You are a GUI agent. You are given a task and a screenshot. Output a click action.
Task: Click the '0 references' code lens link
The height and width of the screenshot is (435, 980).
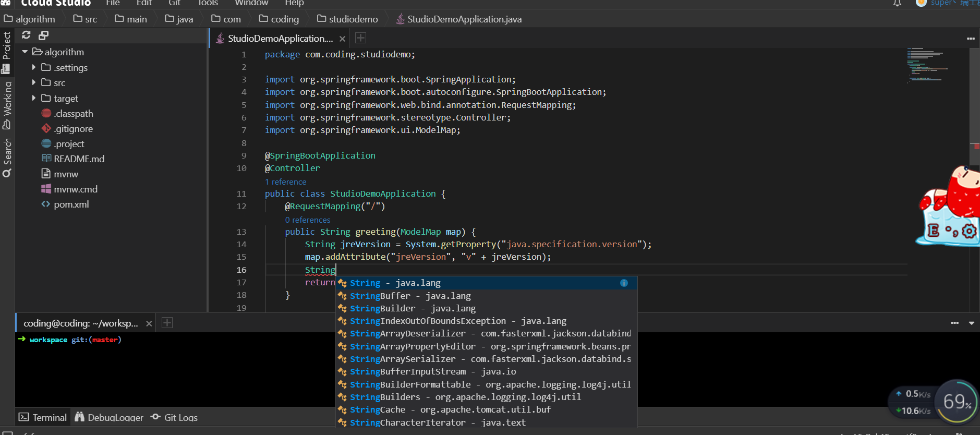(307, 220)
